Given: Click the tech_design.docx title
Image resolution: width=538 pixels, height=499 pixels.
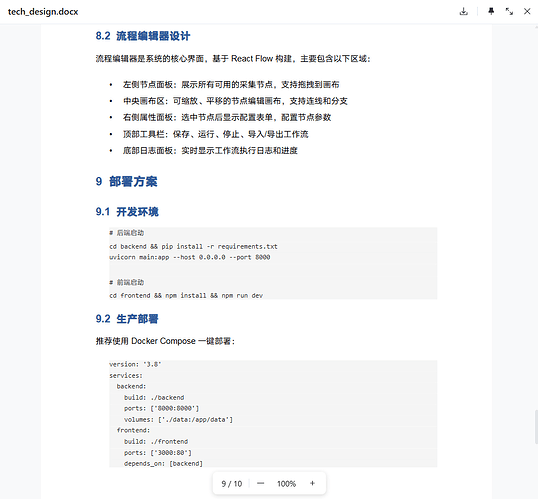Looking at the screenshot, I should (x=43, y=12).
